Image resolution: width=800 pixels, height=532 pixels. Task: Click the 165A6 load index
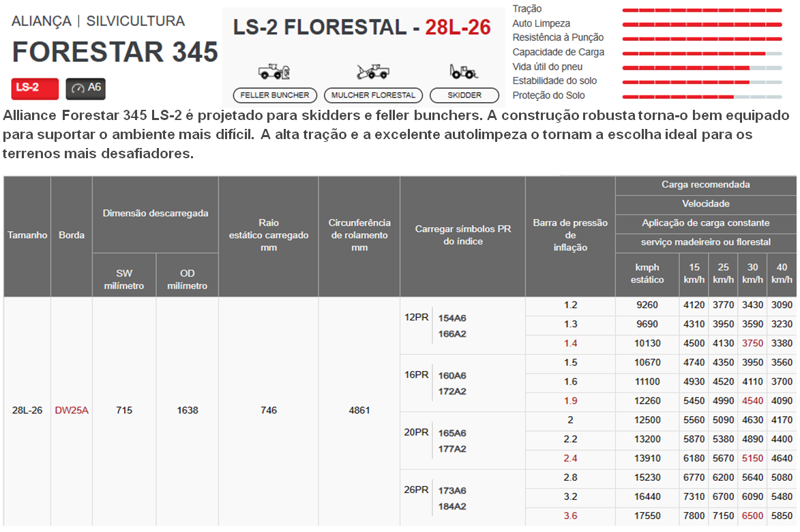(x=452, y=434)
